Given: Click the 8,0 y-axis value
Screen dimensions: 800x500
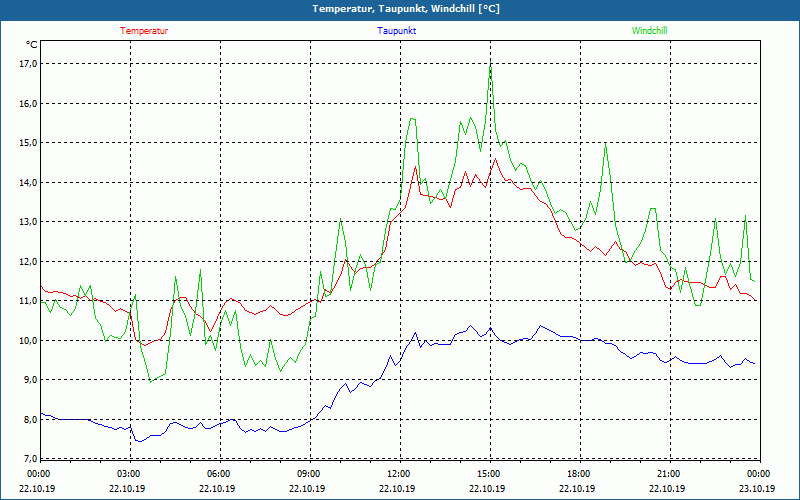Looking at the screenshot, I should pyautogui.click(x=30, y=420).
